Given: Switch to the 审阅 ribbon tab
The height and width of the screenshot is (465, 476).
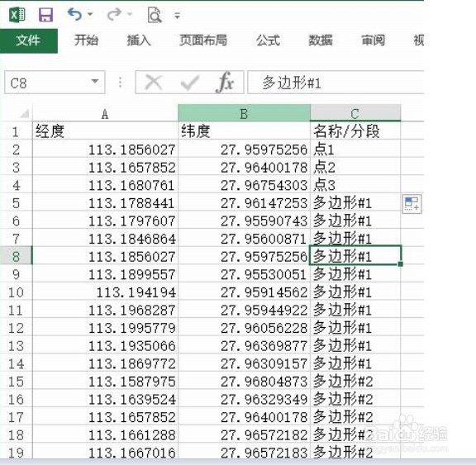Looking at the screenshot, I should (373, 40).
